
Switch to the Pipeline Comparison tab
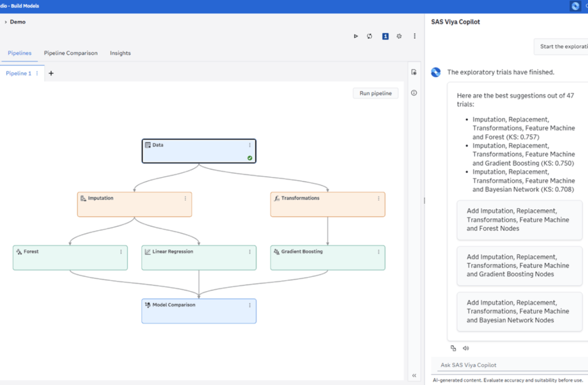(70, 53)
